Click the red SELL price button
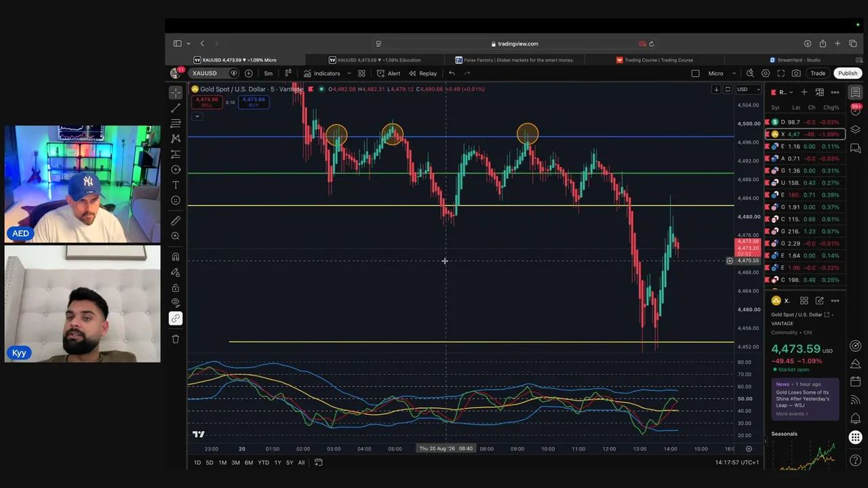The width and height of the screenshot is (868, 488). [x=206, y=102]
